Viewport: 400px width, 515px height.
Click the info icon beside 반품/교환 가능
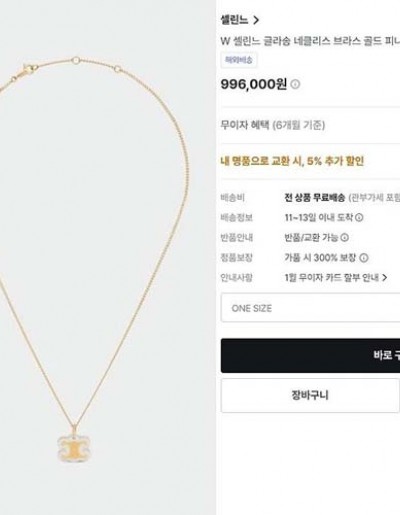click(345, 238)
